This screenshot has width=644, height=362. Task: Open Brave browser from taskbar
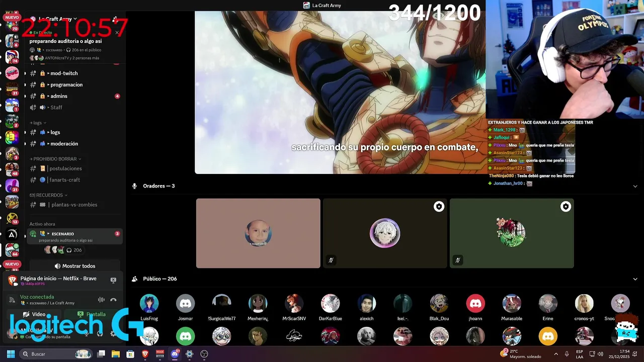click(145, 354)
